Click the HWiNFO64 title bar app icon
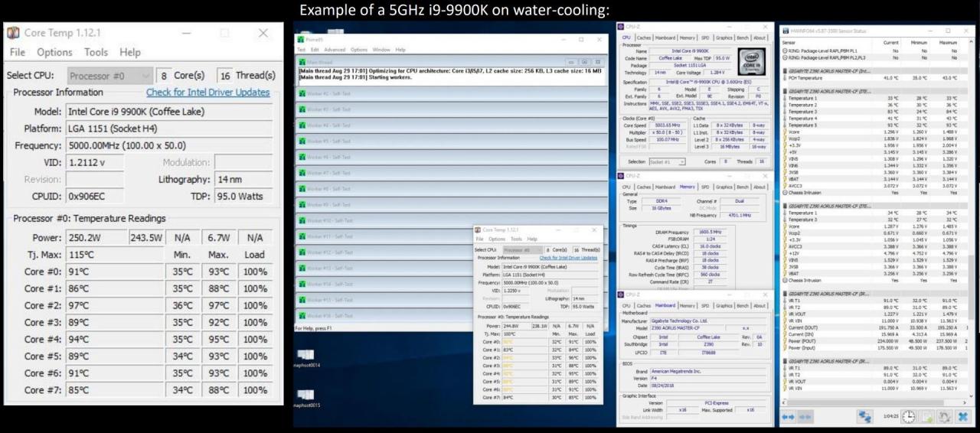 [x=785, y=31]
